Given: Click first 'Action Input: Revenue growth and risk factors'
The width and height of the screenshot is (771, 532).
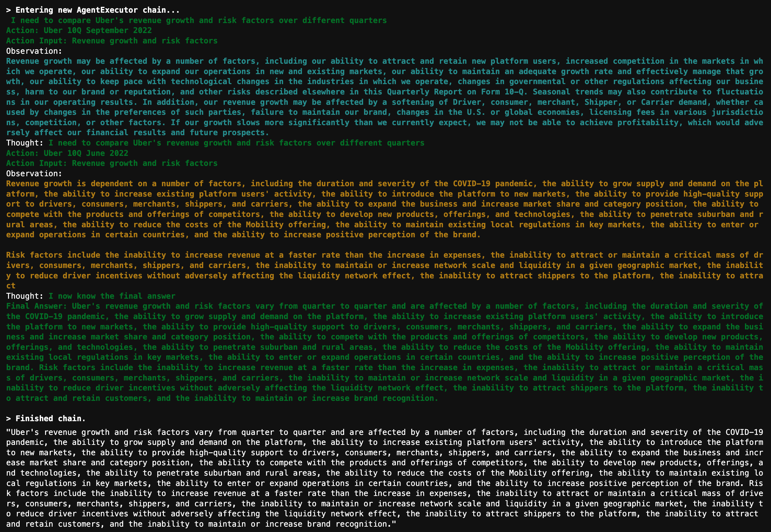Looking at the screenshot, I should click(112, 41).
